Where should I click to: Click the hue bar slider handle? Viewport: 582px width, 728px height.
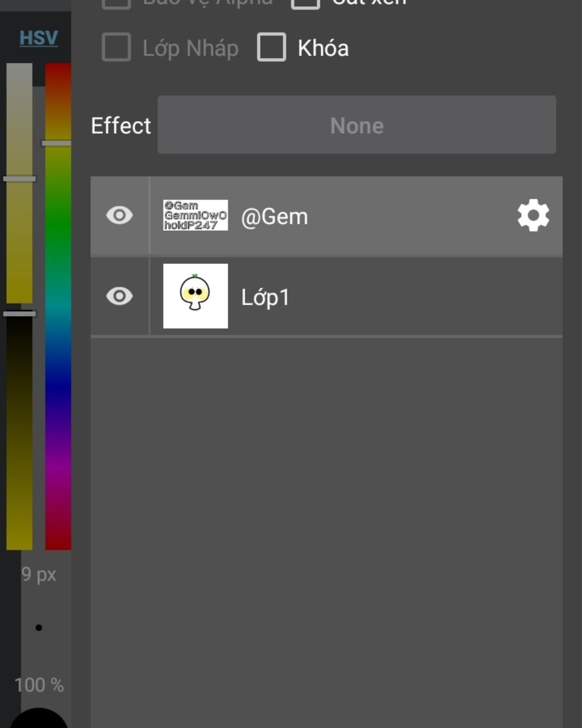point(57,143)
